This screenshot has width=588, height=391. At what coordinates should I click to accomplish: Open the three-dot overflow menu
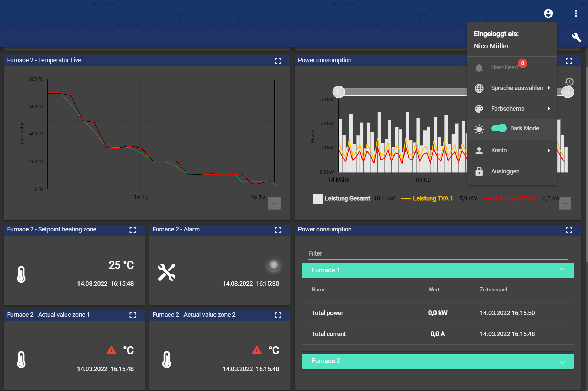coord(576,13)
